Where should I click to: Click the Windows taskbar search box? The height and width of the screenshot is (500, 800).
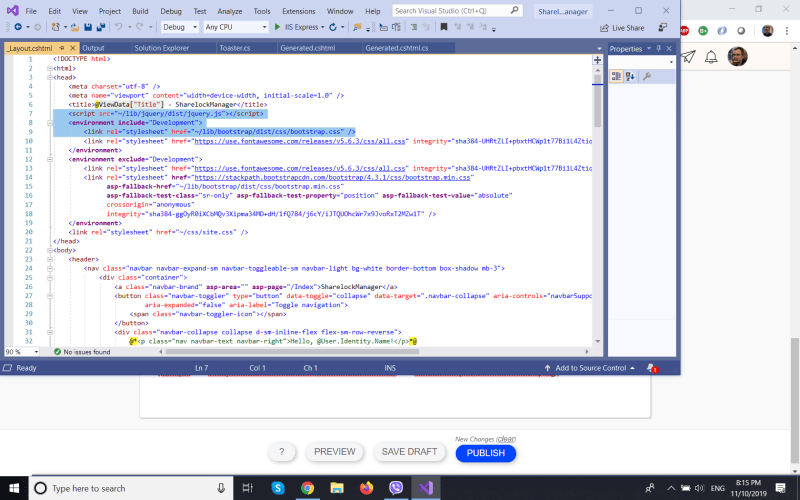131,488
